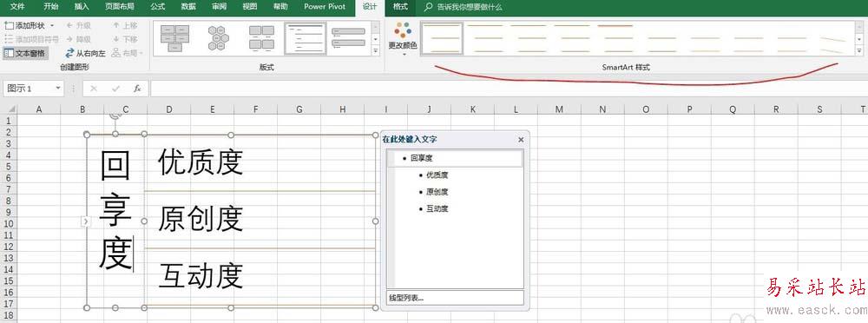Click the formula bar cancel X icon
The image size is (868, 323).
(x=94, y=89)
